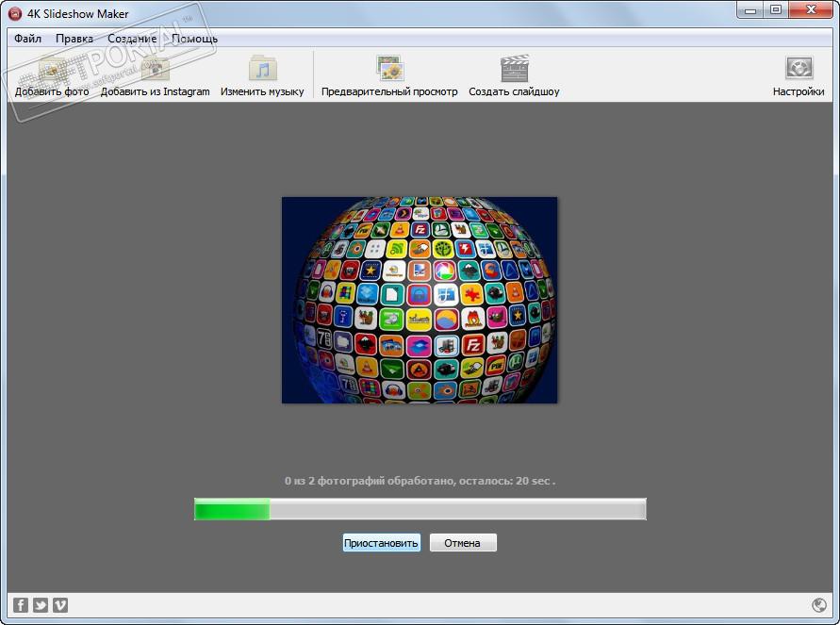Launch Предварительный просмотр preview icon
This screenshot has height=625, width=840.
coord(389,69)
